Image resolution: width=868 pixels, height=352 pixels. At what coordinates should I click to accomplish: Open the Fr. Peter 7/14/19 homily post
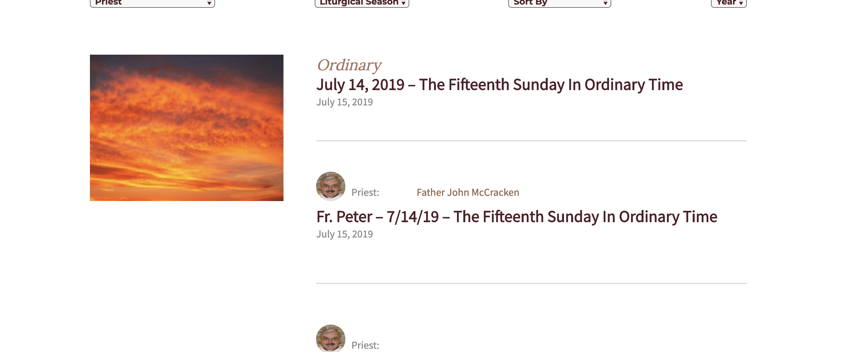pos(516,217)
